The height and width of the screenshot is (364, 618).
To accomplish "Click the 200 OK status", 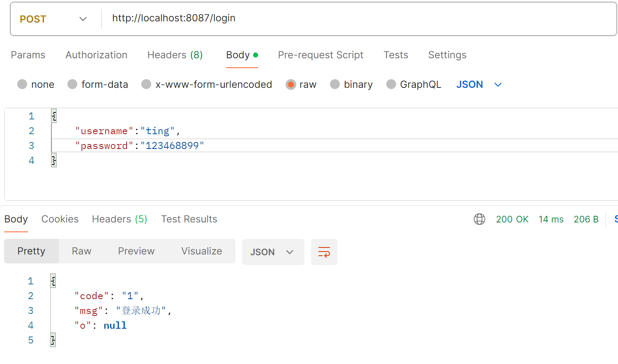I will 512,219.
